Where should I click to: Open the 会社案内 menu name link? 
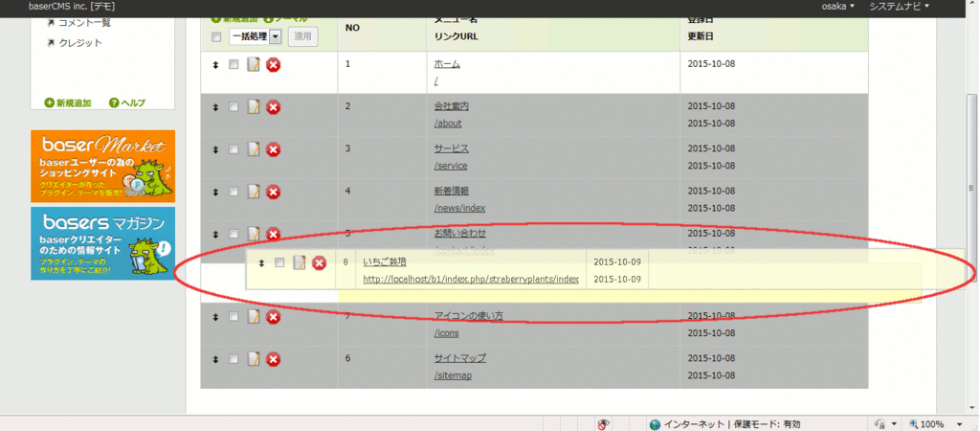[x=452, y=106]
